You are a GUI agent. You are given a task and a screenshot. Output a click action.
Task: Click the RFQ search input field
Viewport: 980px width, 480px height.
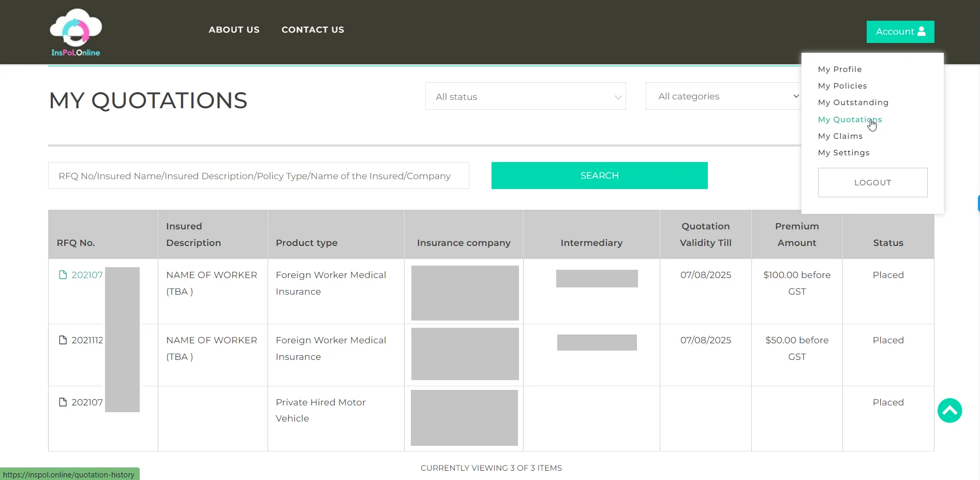[x=258, y=176]
